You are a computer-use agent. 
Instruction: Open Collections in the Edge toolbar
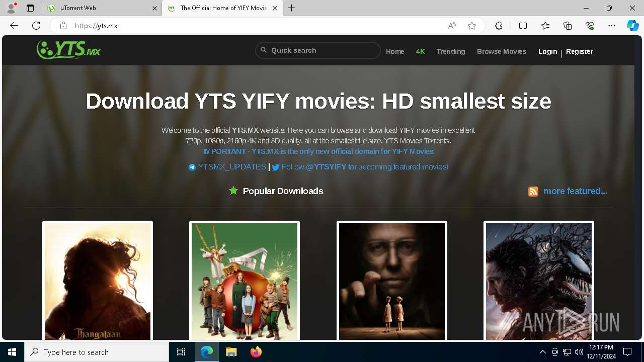tap(568, 26)
